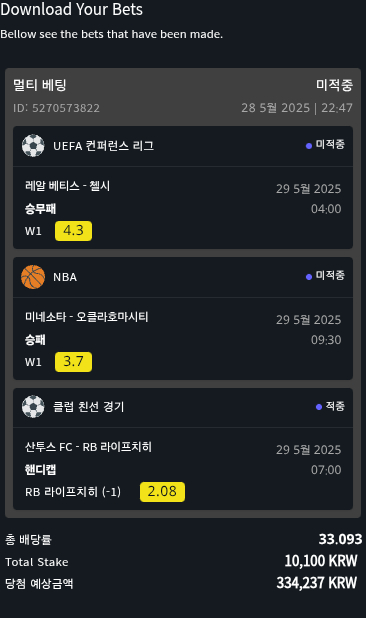This screenshot has height=618, width=366.
Task: Click the NBA league title
Action: pos(65,277)
